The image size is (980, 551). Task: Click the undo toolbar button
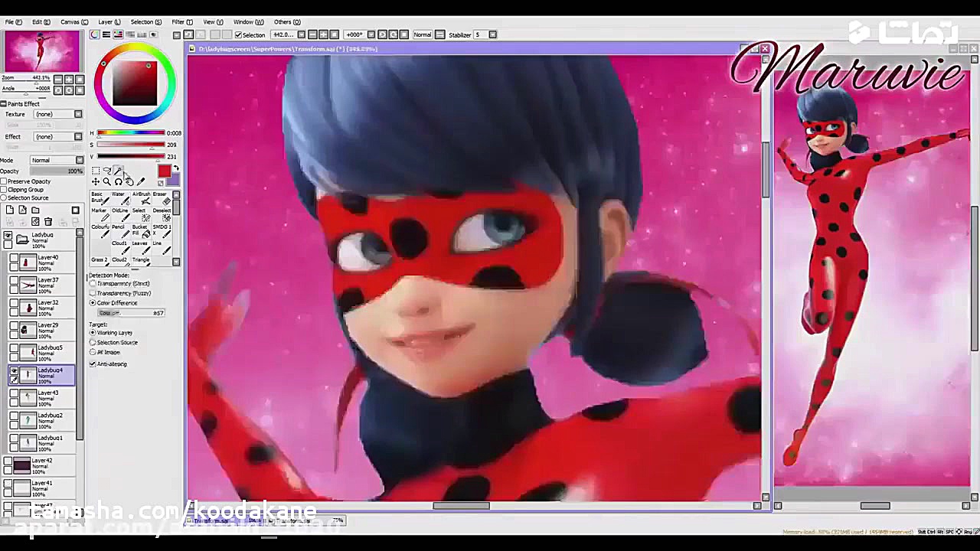[x=188, y=34]
